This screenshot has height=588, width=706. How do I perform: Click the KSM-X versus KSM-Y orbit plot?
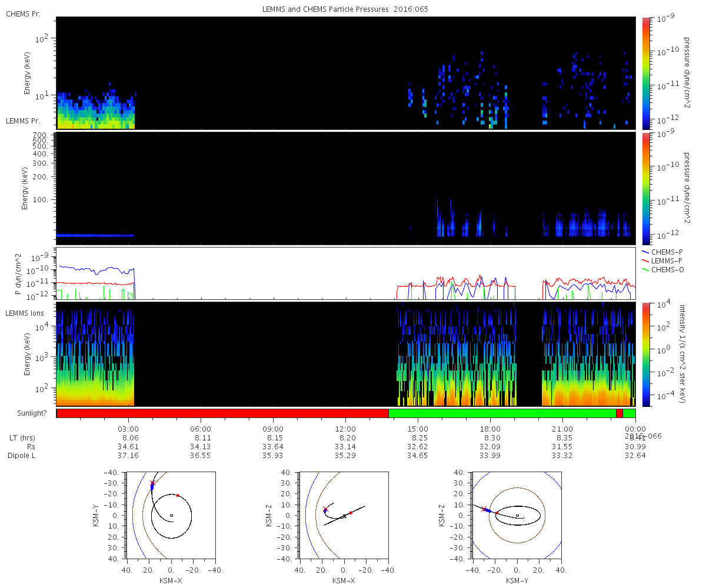pyautogui.click(x=171, y=514)
